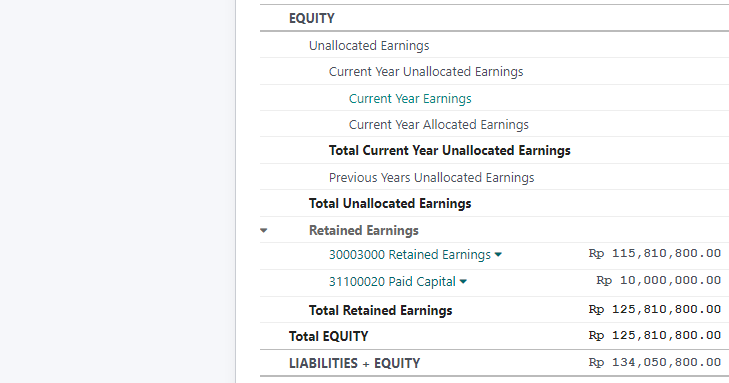Select the Total Unallocated Earnings row
Image resolution: width=729 pixels, height=383 pixels.
point(494,204)
